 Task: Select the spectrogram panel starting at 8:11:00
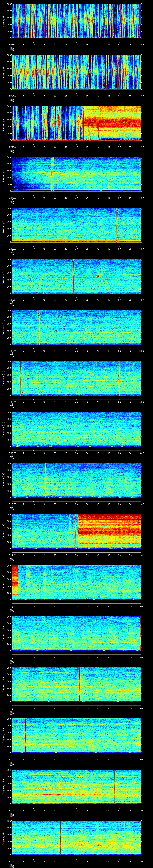pyautogui.click(x=77, y=531)
